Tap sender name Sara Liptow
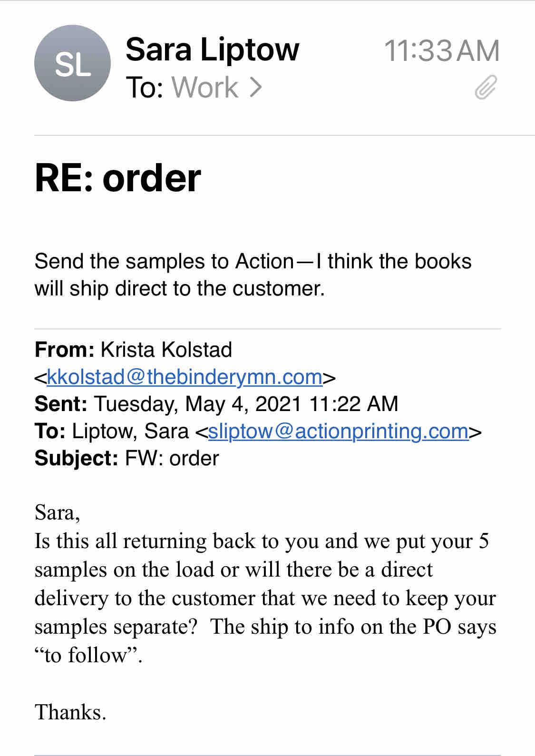535x756 pixels. [212, 49]
